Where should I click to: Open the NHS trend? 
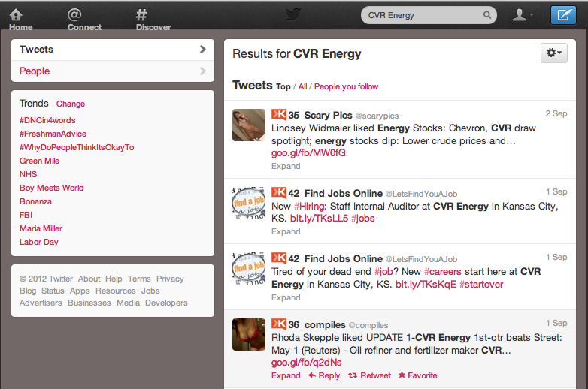(28, 174)
